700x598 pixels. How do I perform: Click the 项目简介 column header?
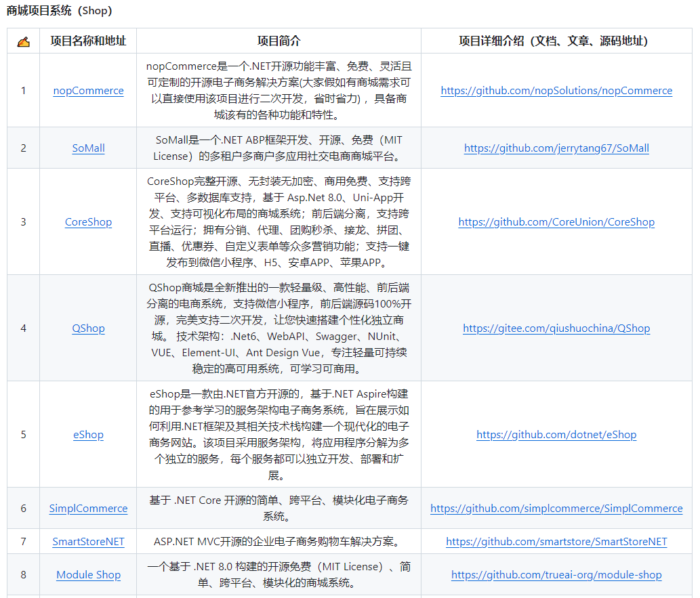point(279,41)
